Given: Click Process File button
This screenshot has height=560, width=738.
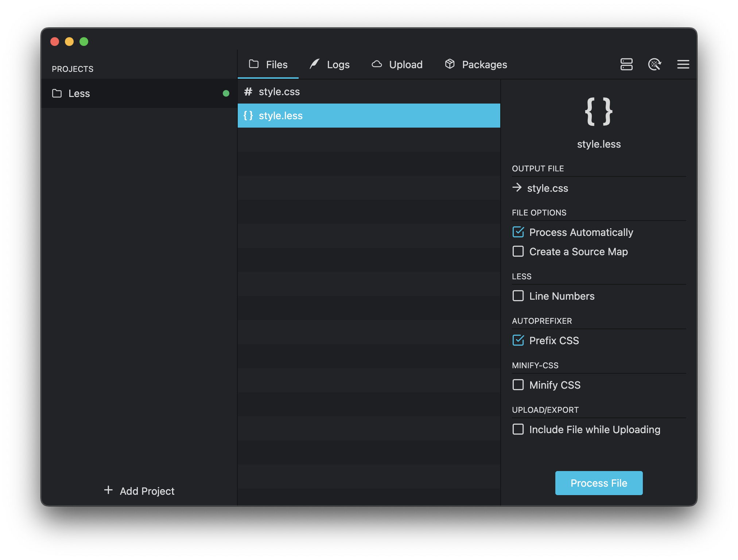Looking at the screenshot, I should pos(599,483).
